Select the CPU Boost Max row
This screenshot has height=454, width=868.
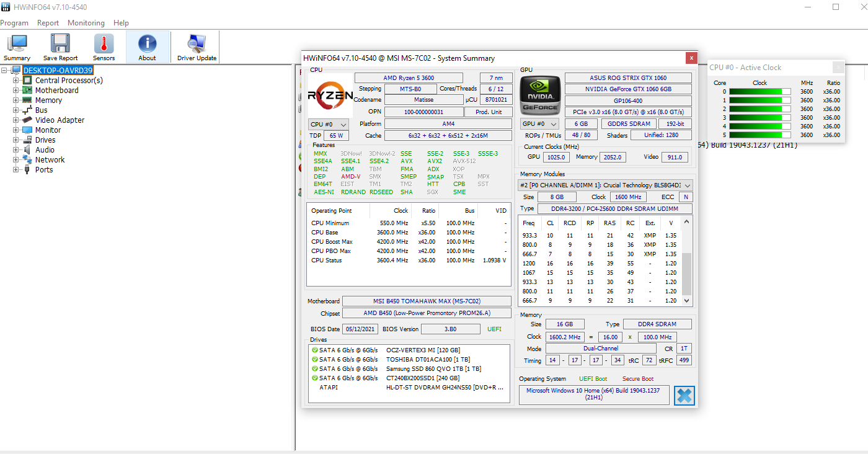coord(409,242)
